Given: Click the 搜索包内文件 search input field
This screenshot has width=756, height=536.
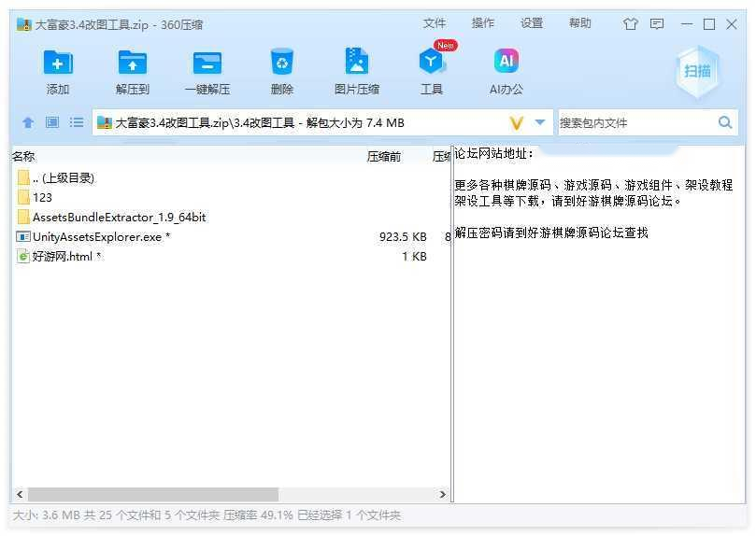Looking at the screenshot, I should point(635,122).
